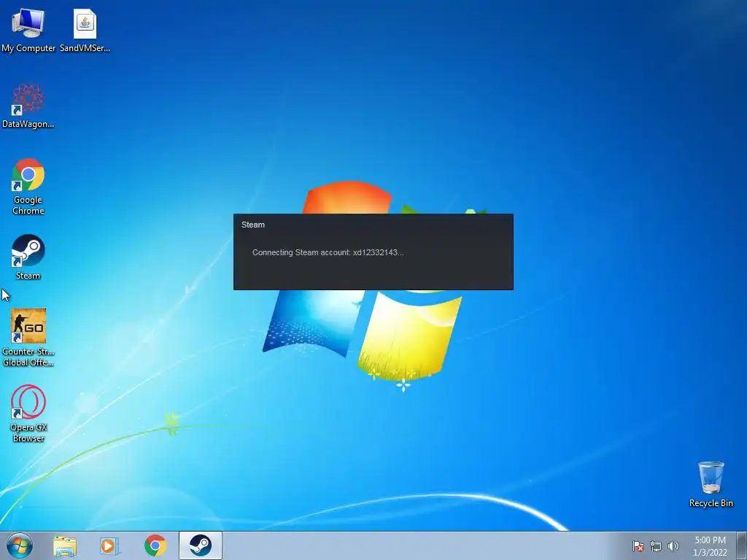Viewport: 747px width, 560px height.
Task: Select Counter-Strike Global Offensive shortcut
Action: coord(28,338)
